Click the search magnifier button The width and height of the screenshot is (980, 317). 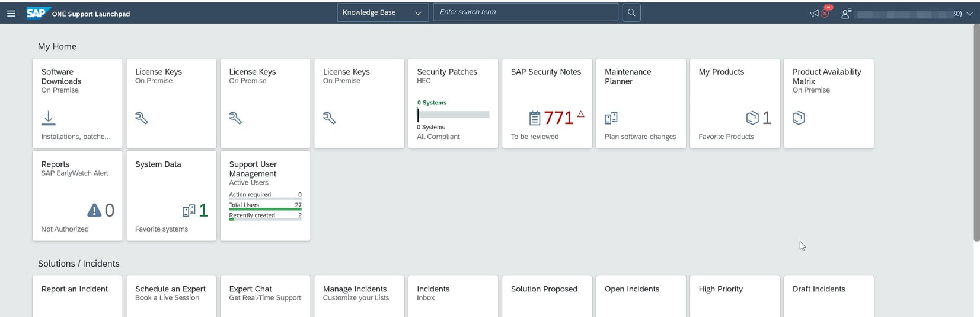click(x=631, y=12)
